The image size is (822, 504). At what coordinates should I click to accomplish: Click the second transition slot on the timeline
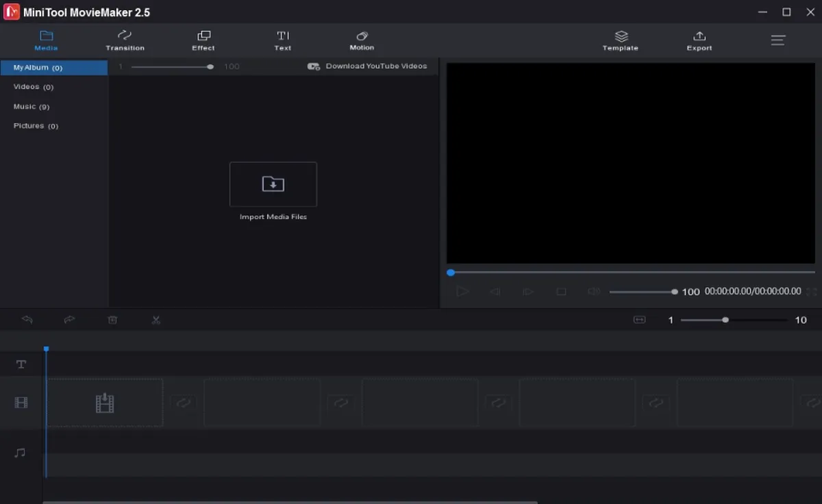pos(341,403)
